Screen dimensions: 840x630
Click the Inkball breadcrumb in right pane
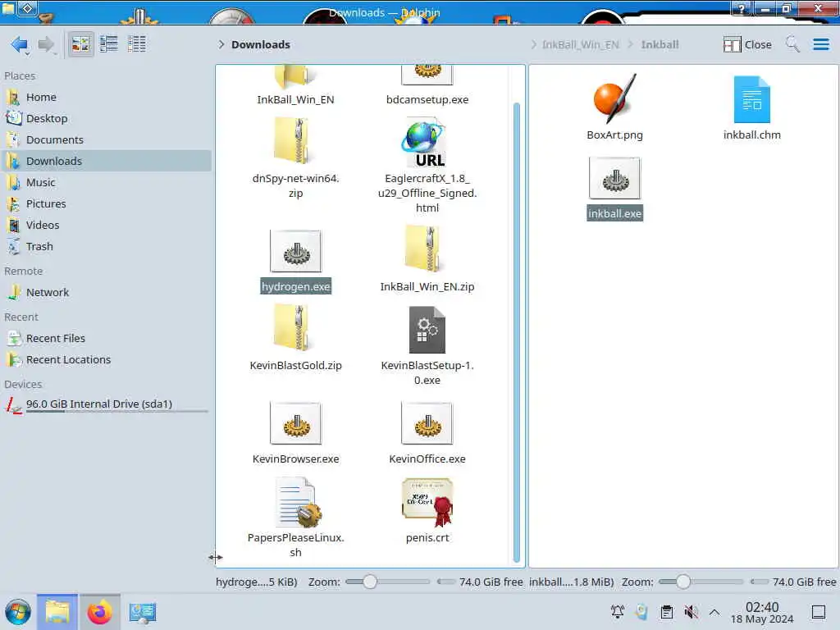click(660, 44)
